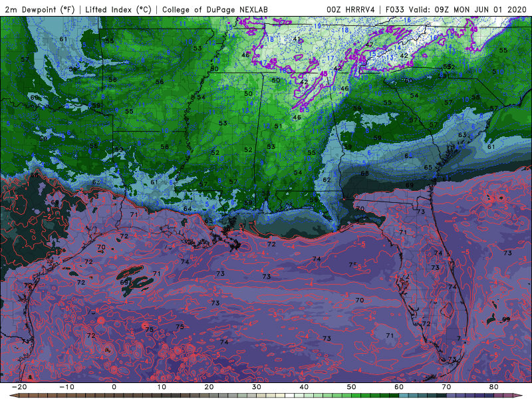Click the 50 label on the color scale

tap(352, 387)
